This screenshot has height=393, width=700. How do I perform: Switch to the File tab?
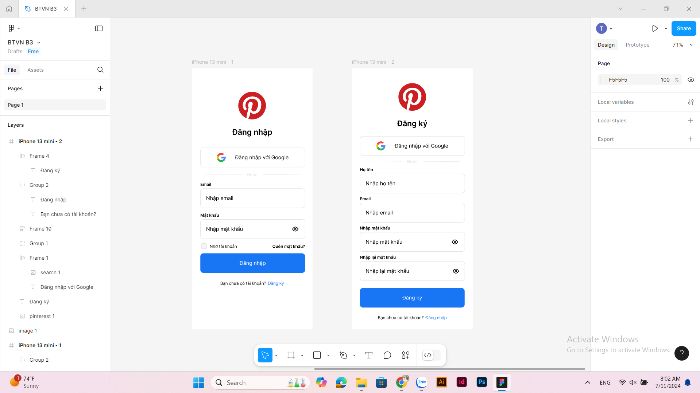tap(12, 70)
